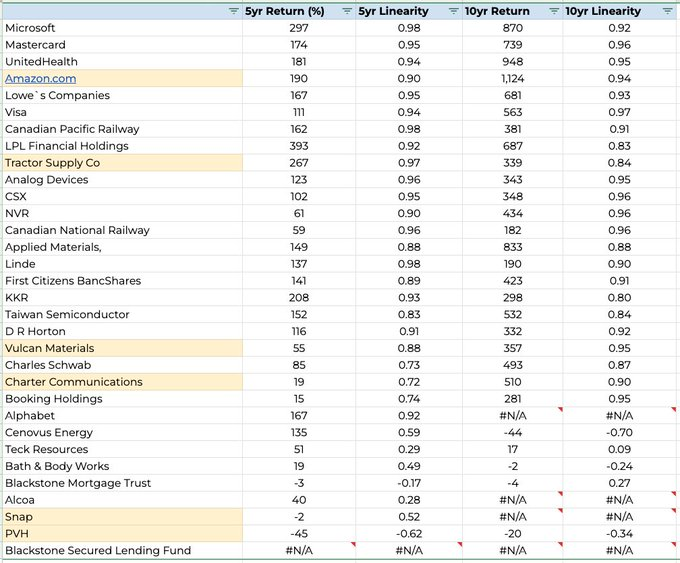Select the highlighted PVH cell
680x563 pixels.
[122, 534]
